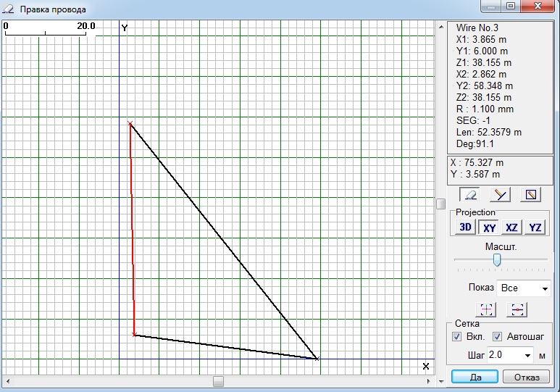Confirm with the Да button

pyautogui.click(x=475, y=377)
